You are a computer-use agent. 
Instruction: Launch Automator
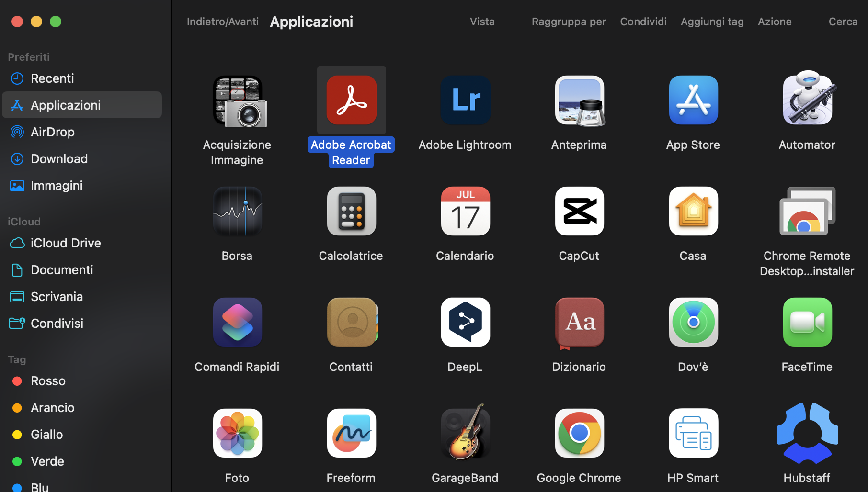pos(807,100)
